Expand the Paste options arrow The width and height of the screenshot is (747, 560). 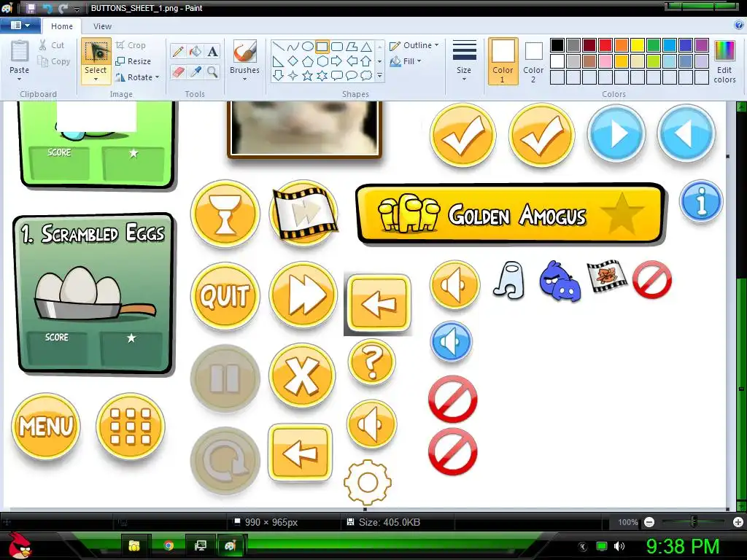pos(20,79)
